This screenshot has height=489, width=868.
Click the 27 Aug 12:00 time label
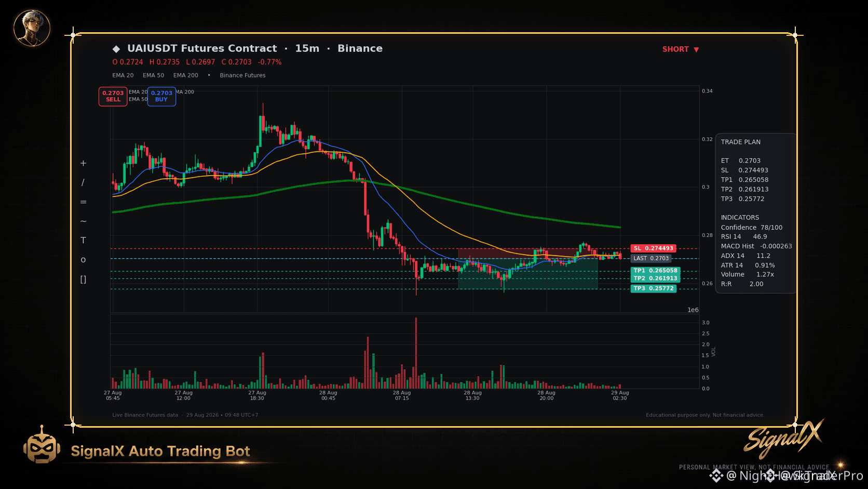(183, 395)
